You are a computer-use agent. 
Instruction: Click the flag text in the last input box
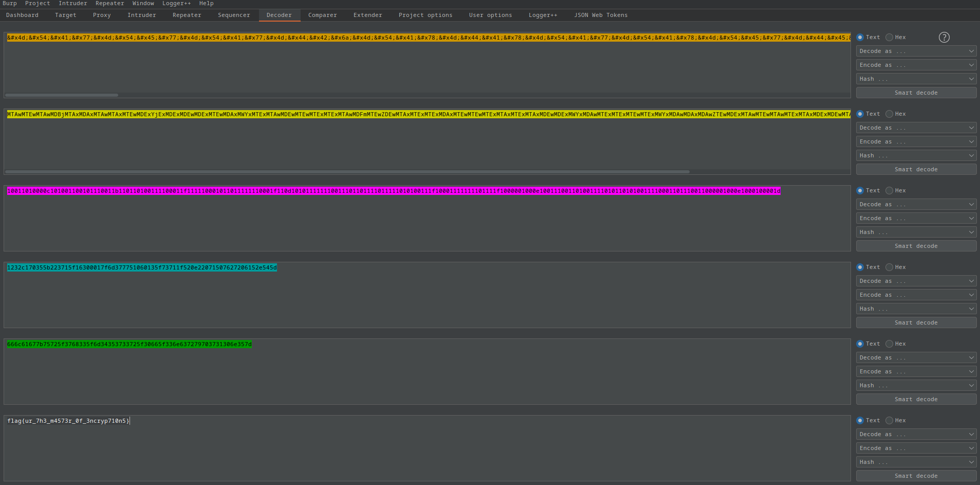[67, 421]
